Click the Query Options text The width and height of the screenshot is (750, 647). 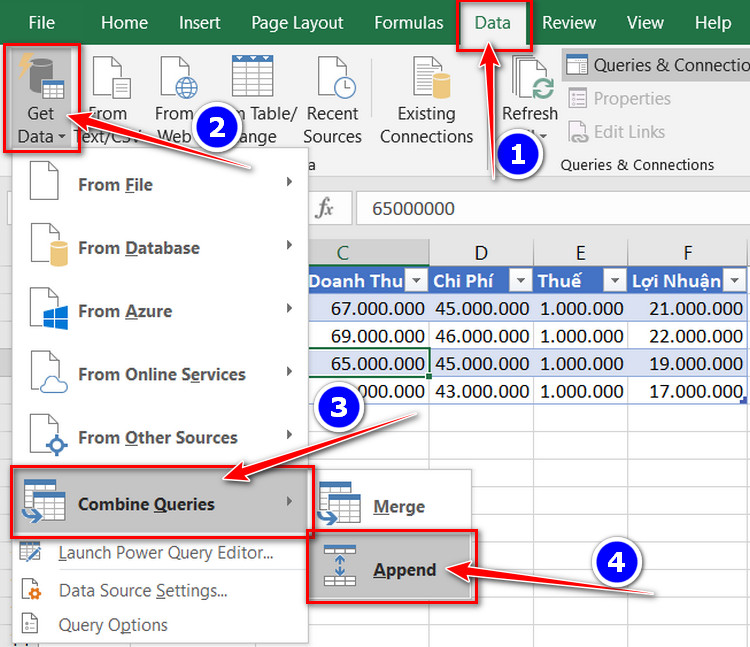pos(113,625)
